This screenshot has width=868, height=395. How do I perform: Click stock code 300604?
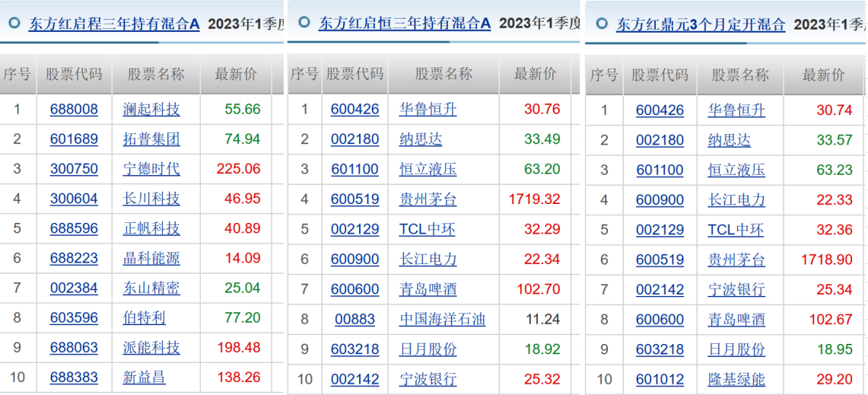[74, 199]
